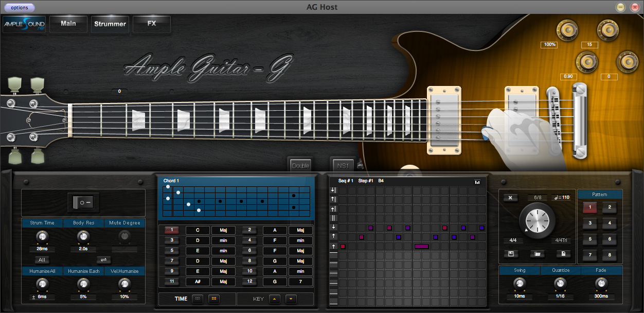
Task: Click the swap arrows icon under Body Res
Action: click(103, 260)
